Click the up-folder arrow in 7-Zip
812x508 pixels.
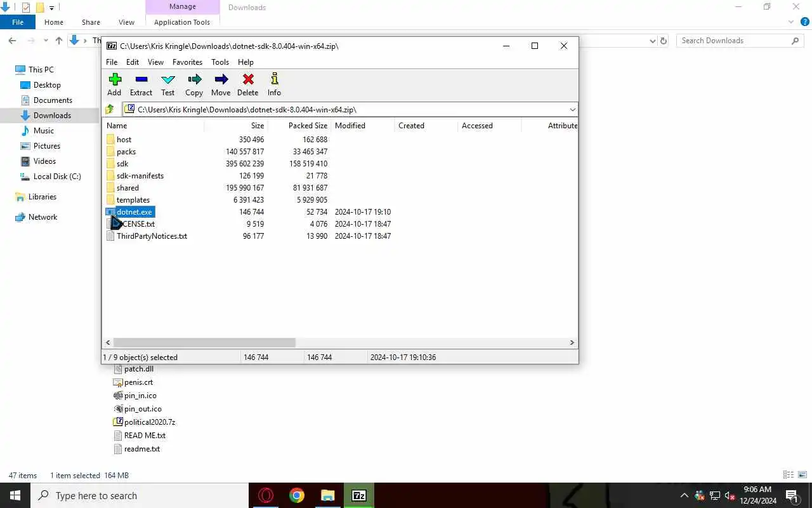point(110,109)
